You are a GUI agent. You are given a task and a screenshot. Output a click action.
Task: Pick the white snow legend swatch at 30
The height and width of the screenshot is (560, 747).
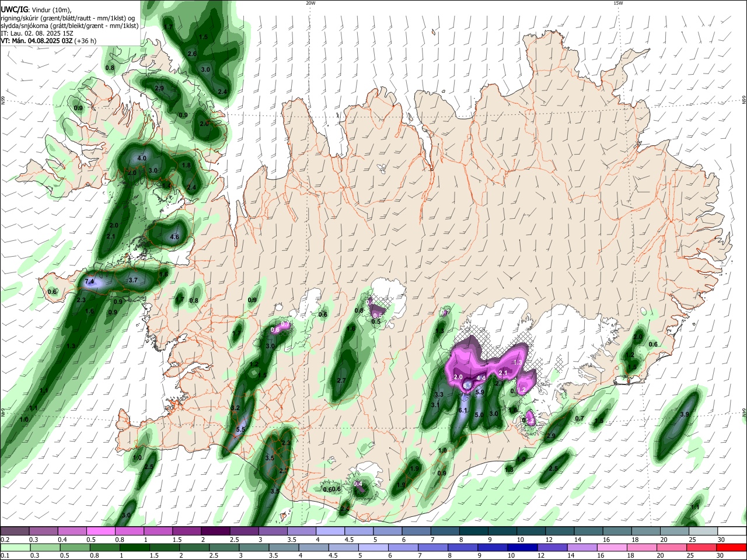732,531
